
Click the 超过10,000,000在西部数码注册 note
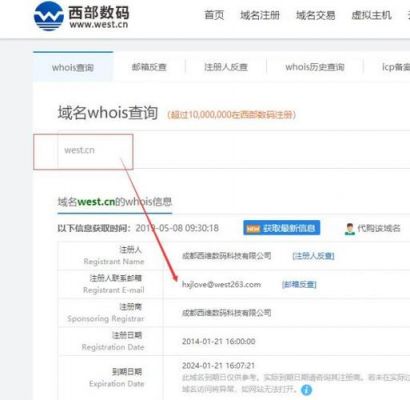tap(231, 115)
